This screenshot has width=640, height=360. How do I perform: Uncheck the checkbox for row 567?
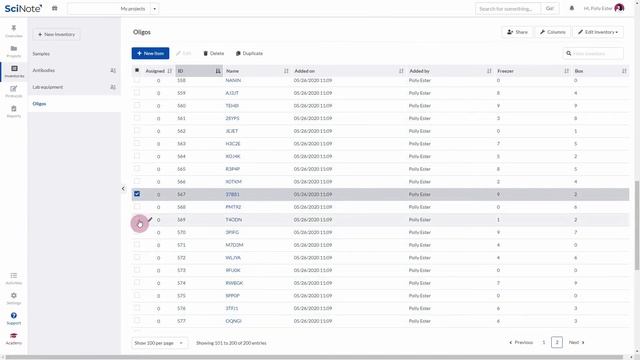[x=137, y=194]
